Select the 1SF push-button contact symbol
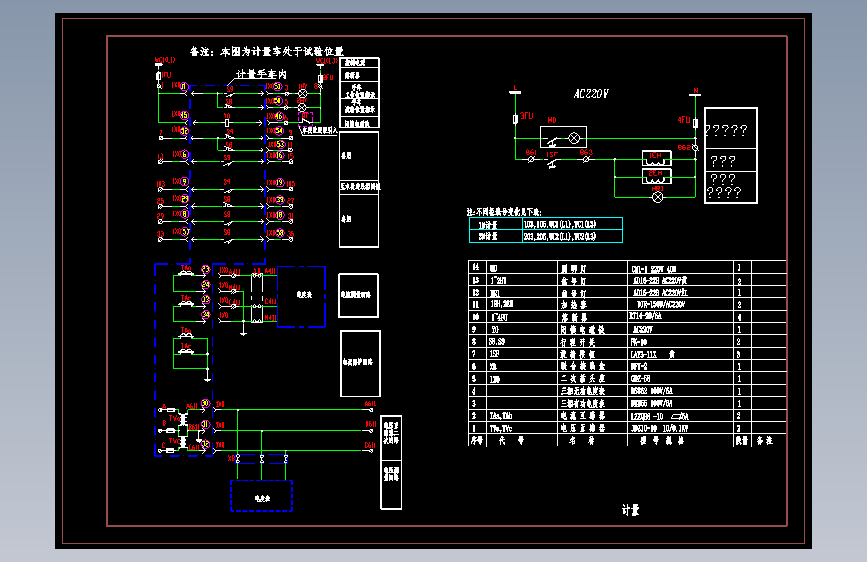867x562 pixels. pyautogui.click(x=552, y=162)
